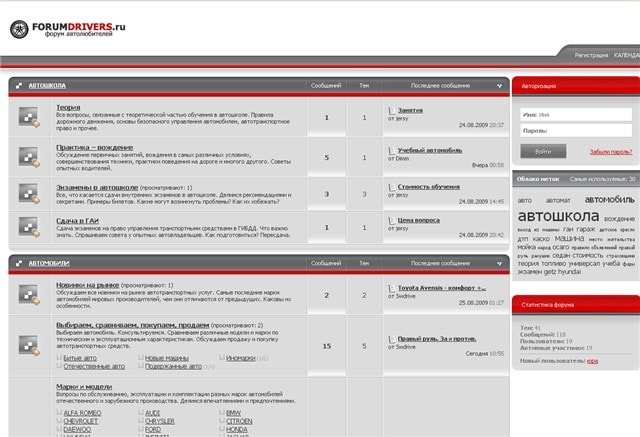Open Регистрация in top navigation
Image resolution: width=640 pixels, height=437 pixels.
(x=591, y=55)
